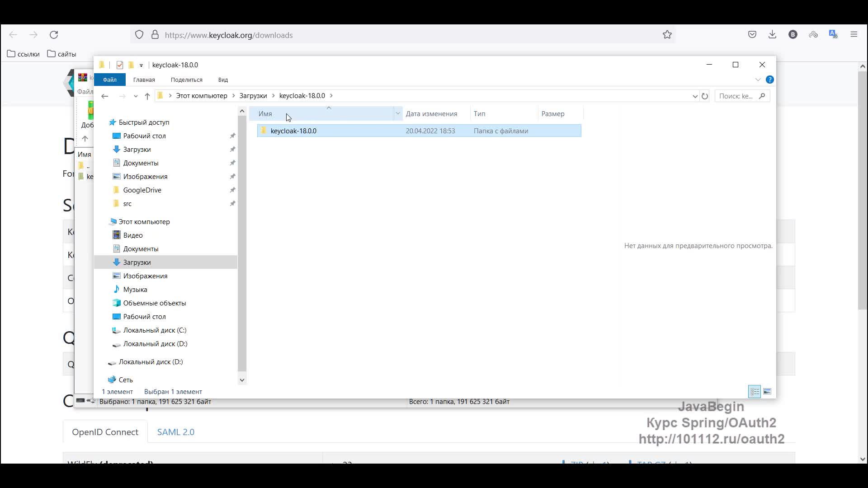
Task: Open the Главная ribbon tab
Action: [x=144, y=80]
